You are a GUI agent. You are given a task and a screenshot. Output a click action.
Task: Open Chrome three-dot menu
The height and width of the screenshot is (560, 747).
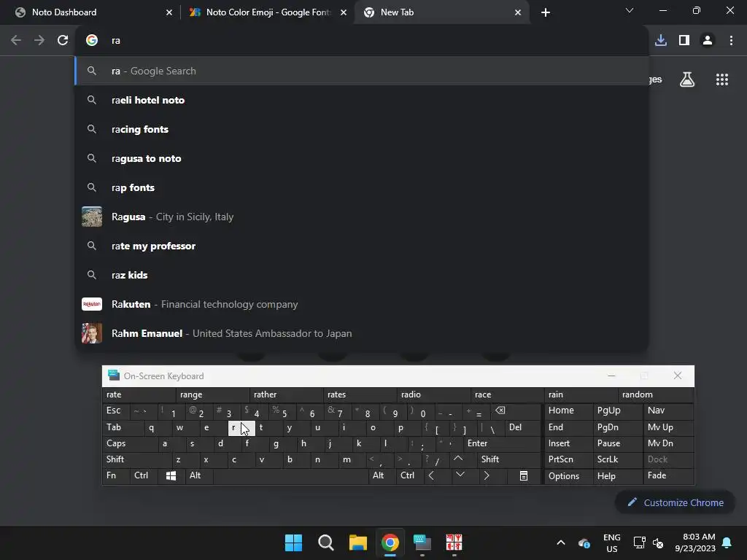click(x=731, y=41)
